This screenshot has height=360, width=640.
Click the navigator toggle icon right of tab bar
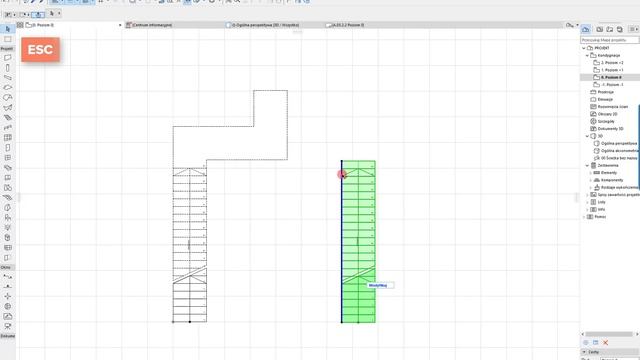pyautogui.click(x=569, y=25)
